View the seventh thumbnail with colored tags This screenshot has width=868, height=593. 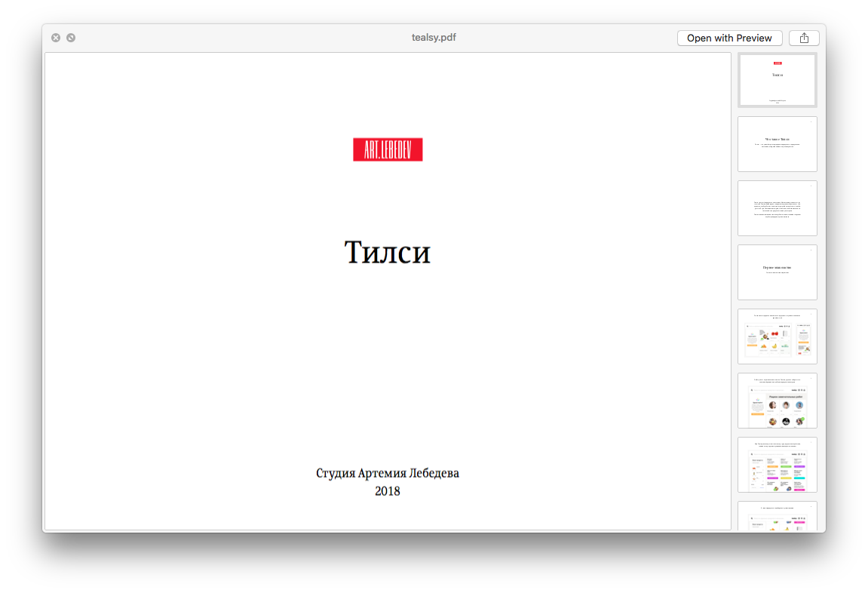(x=777, y=465)
